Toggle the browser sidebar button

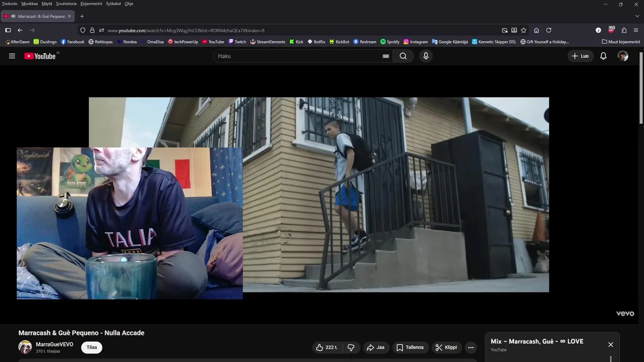(x=8, y=30)
